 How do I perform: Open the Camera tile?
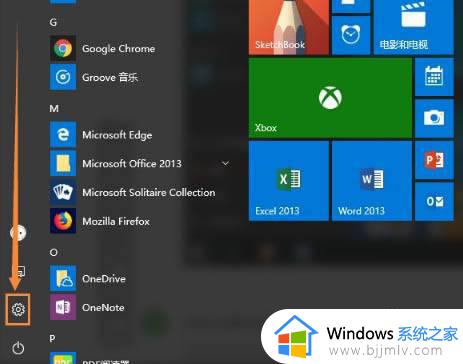[434, 118]
